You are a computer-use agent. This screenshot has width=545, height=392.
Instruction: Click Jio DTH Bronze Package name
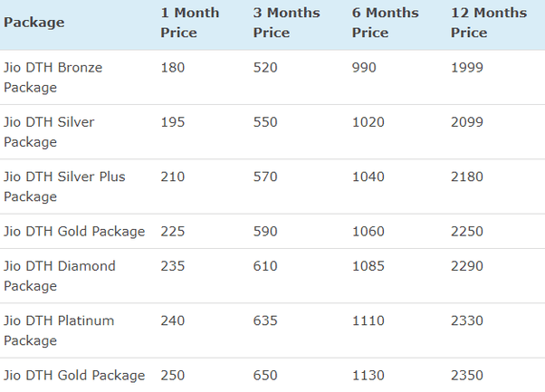click(x=53, y=78)
